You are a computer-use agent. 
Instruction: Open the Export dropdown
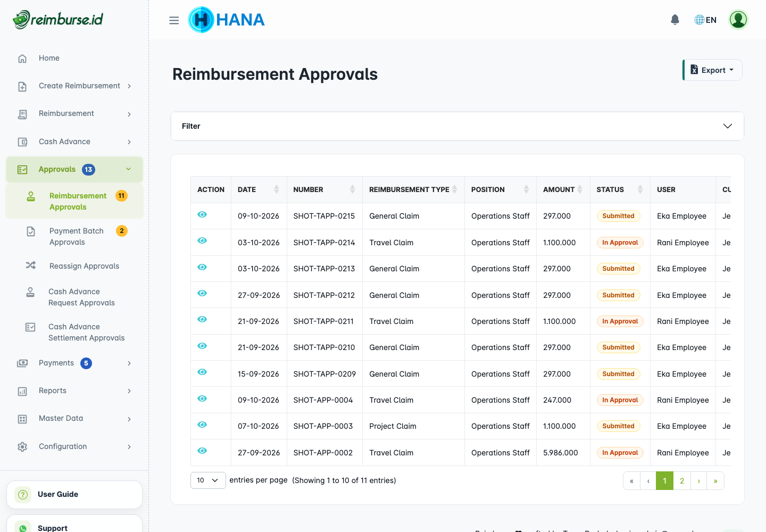[x=712, y=70]
